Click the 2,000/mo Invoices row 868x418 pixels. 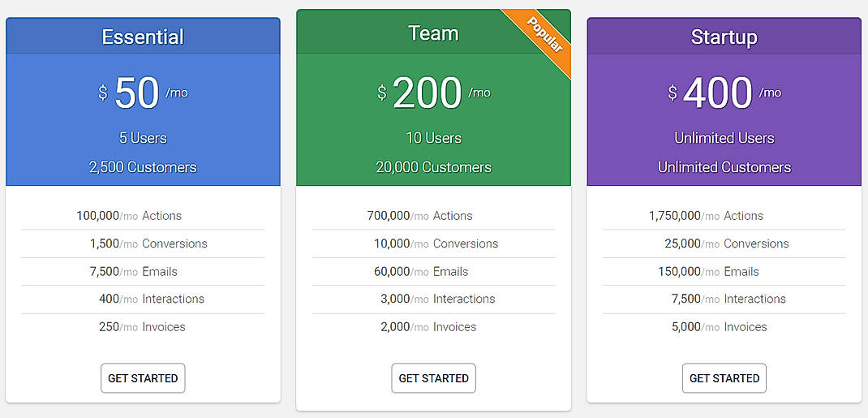click(x=433, y=327)
